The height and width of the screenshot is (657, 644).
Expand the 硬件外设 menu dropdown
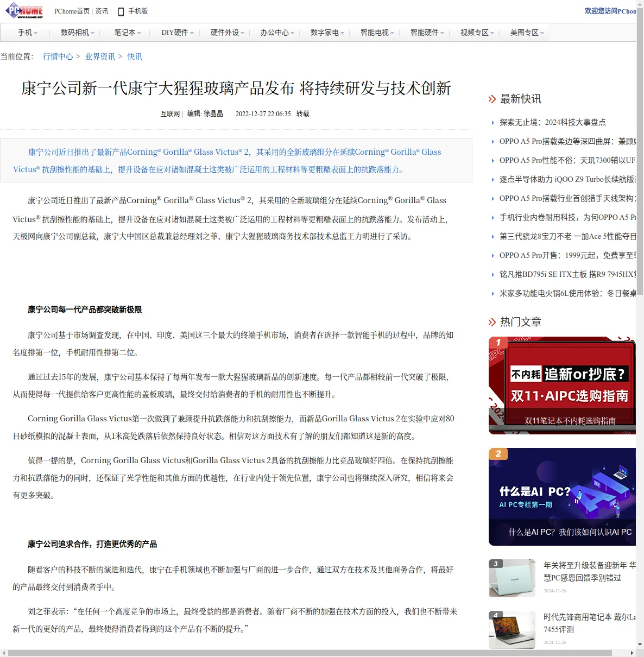point(228,33)
